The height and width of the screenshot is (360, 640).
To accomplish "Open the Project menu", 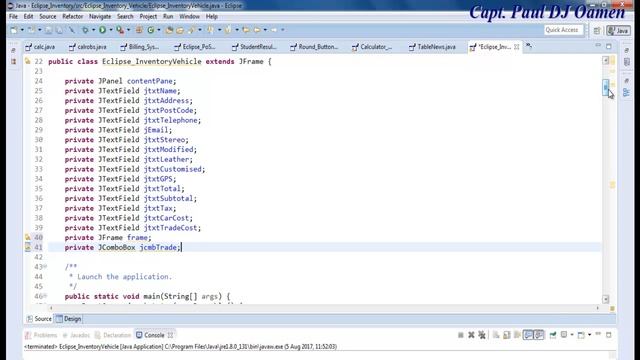I will [148, 16].
